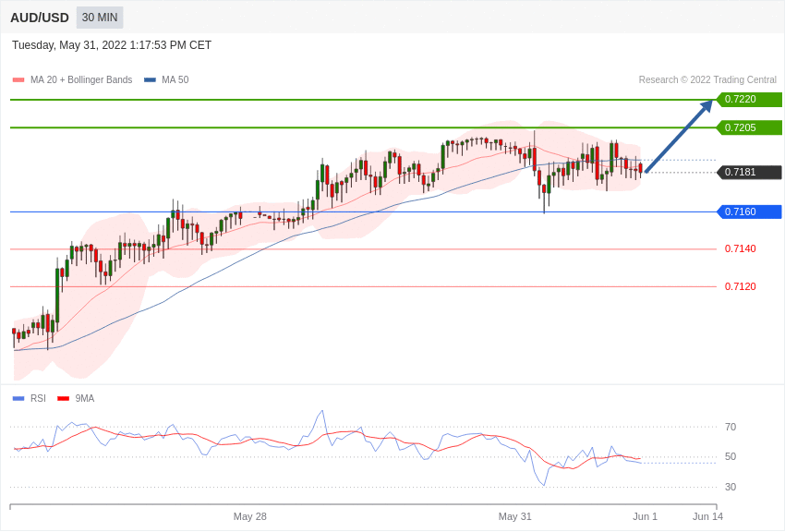Click the MA 20 + Bollinger Bands legend label
Image resolution: width=785 pixels, height=532 pixels.
pos(81,79)
